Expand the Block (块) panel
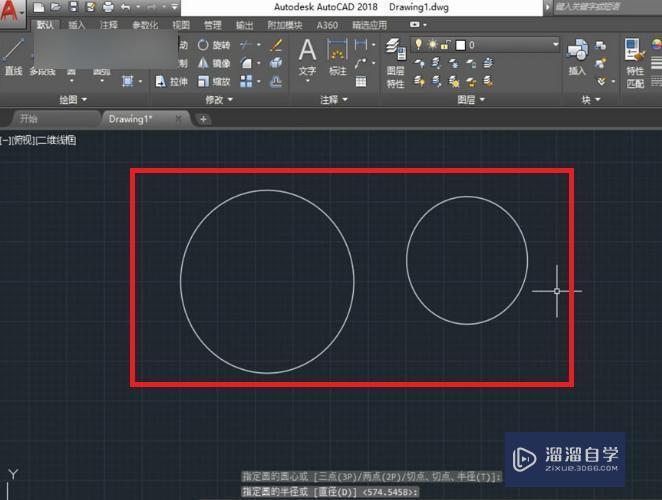Viewport: 662px width, 500px height. (x=591, y=100)
